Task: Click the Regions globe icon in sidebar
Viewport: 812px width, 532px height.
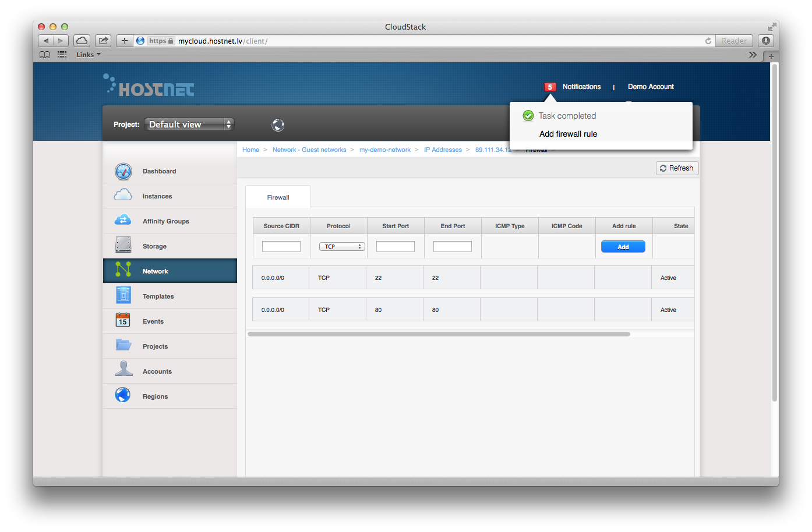Action: [x=123, y=395]
